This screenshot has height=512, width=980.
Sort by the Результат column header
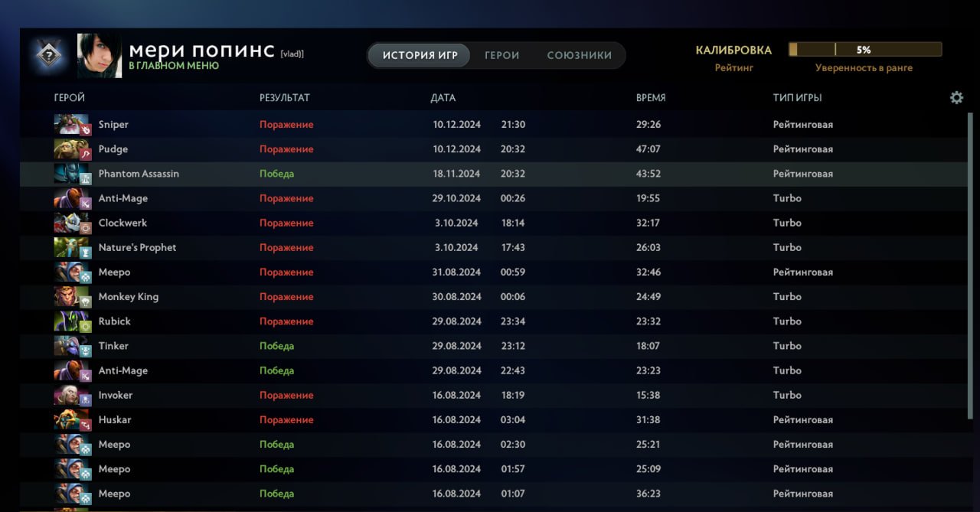284,98
